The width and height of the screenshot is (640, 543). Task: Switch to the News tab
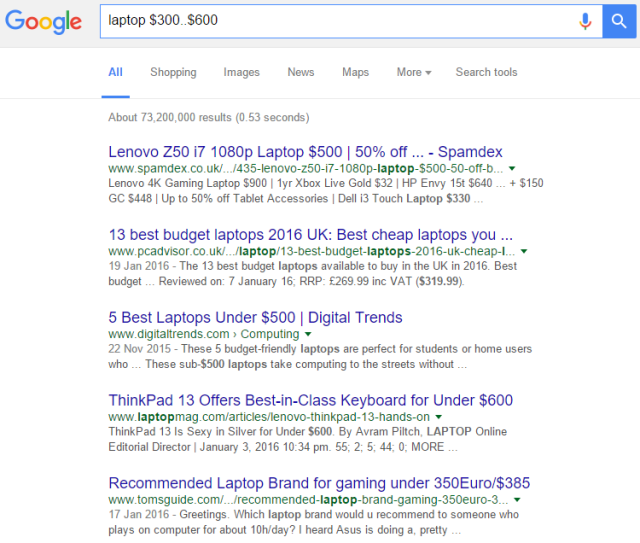point(301,72)
